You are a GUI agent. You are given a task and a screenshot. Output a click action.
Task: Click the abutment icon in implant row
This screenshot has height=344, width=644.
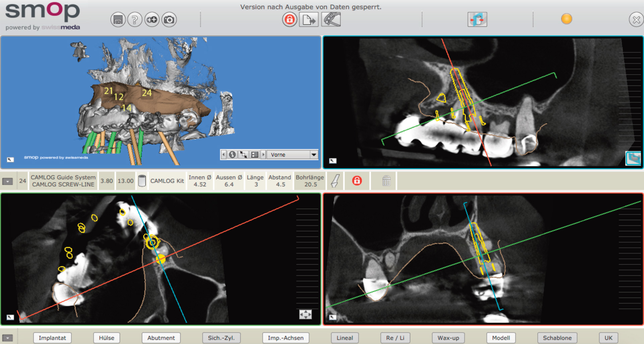pyautogui.click(x=335, y=181)
